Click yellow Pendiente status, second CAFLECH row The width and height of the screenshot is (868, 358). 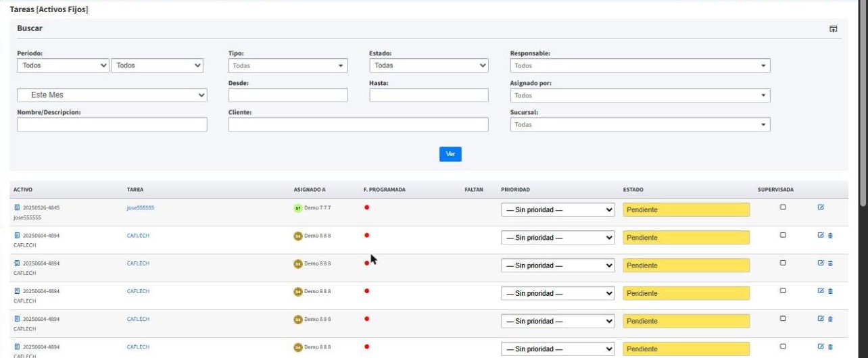[686, 265]
